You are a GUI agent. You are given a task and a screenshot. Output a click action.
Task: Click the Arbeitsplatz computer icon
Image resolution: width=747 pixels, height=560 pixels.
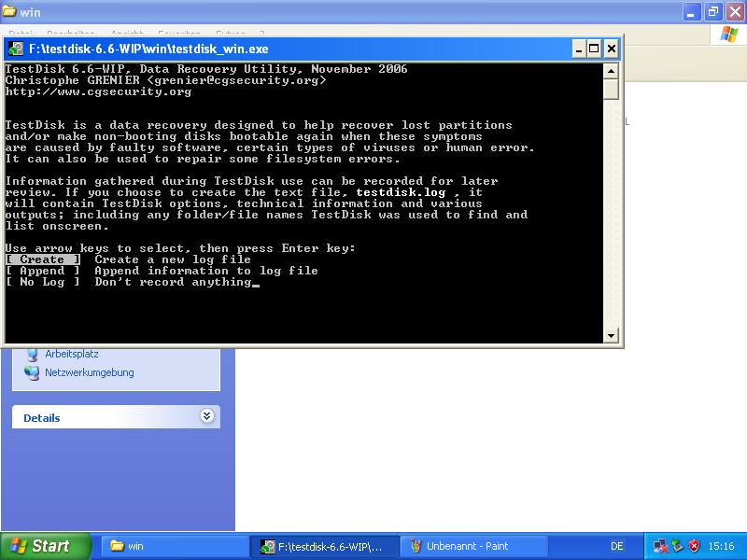(x=33, y=355)
